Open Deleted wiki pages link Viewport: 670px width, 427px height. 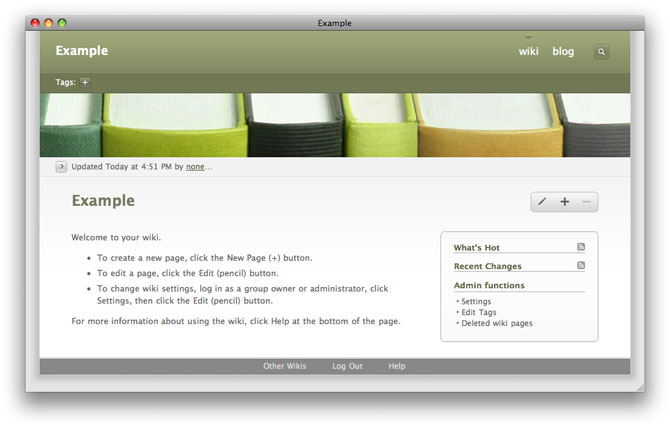tap(497, 323)
